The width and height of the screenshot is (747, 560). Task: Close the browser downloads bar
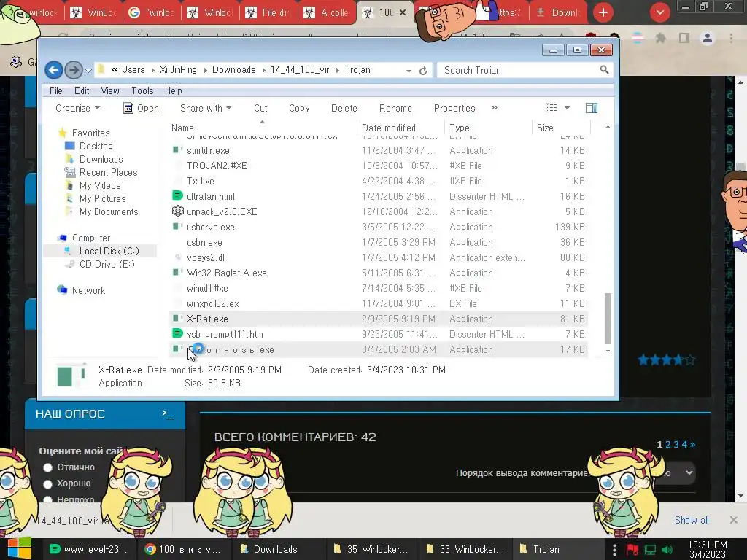(x=734, y=520)
